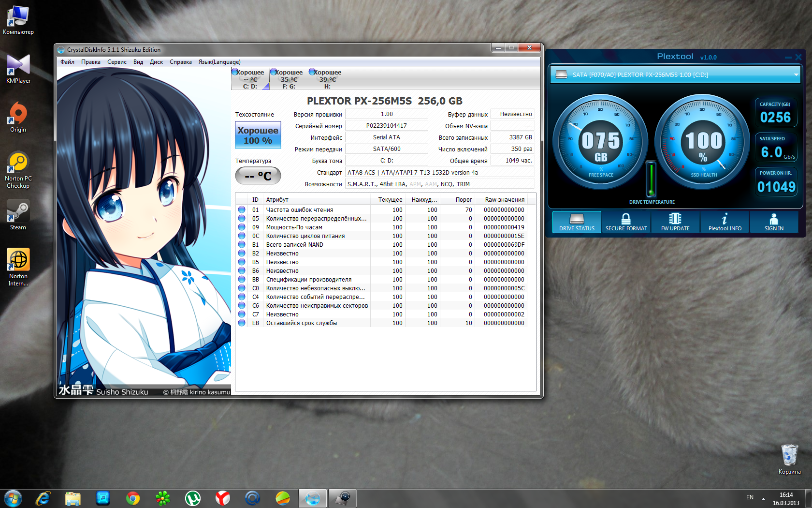Click the transfer mode field SATA/600

[x=387, y=149]
